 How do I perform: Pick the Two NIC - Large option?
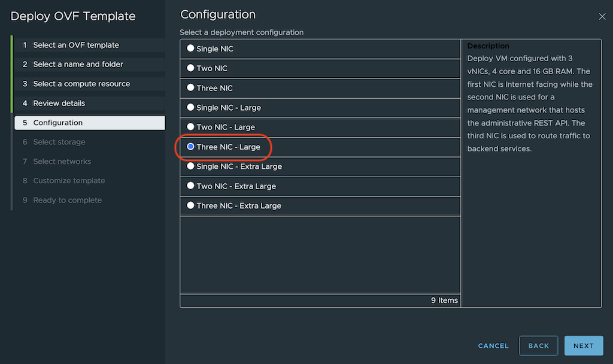click(x=190, y=127)
